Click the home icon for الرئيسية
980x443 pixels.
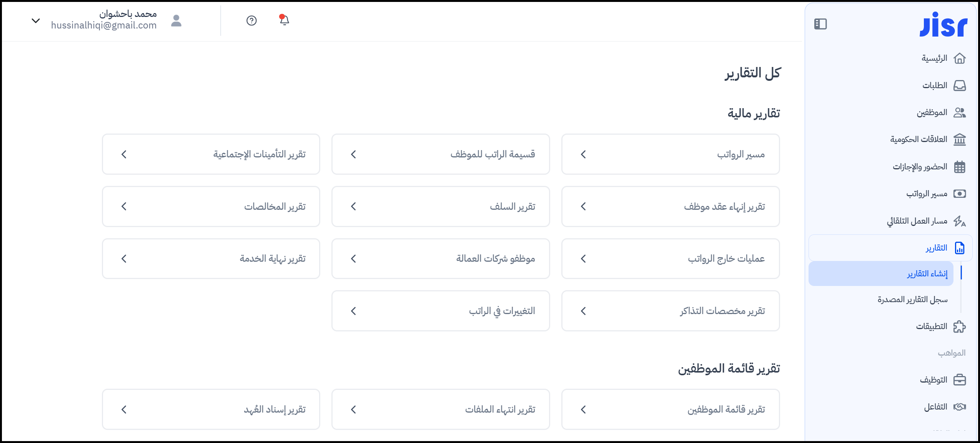[960, 59]
